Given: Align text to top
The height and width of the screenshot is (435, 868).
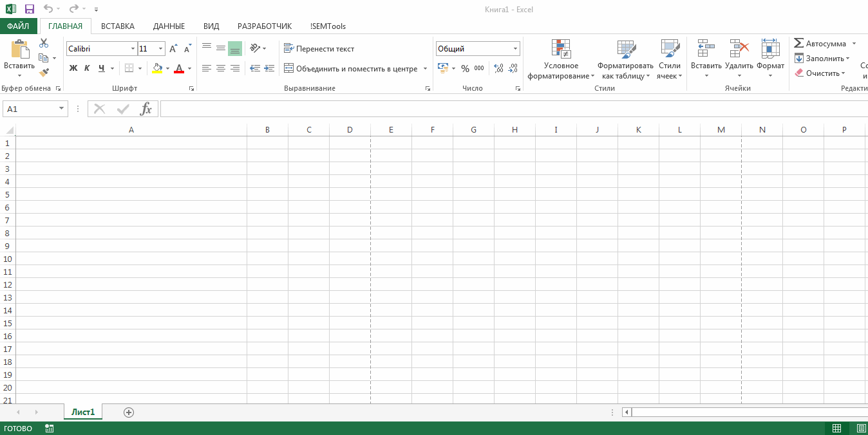Looking at the screenshot, I should click(x=207, y=48).
